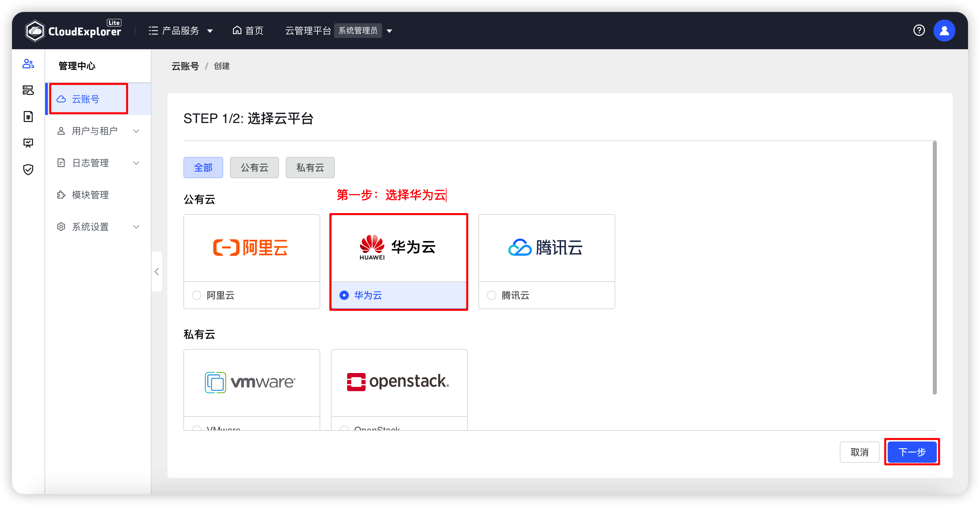Click the 取消 cancel button
This screenshot has width=980, height=506.
pyautogui.click(x=859, y=452)
